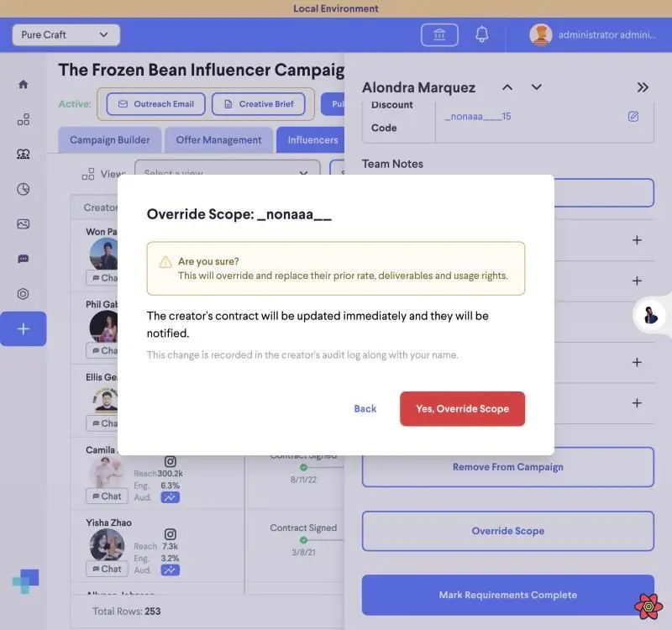This screenshot has height=630, width=672.
Task: Open the hexagon settings sidebar icon
Action: (24, 293)
